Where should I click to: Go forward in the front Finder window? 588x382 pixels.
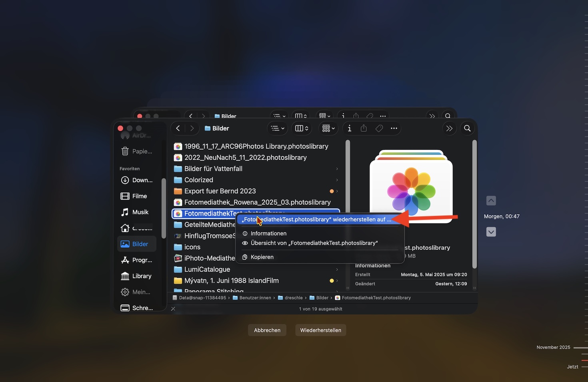click(192, 128)
